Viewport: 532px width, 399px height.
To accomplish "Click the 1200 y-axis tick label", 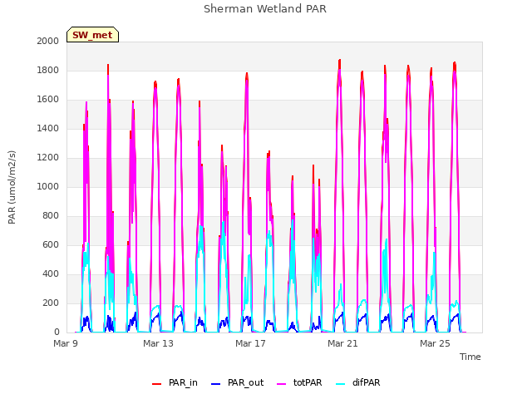I will (x=48, y=157).
